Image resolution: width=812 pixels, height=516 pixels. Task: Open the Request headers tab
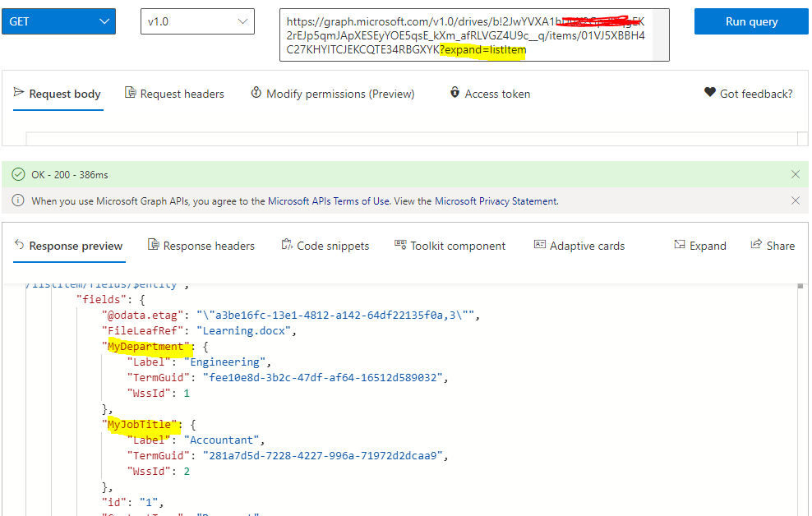pyautogui.click(x=174, y=94)
